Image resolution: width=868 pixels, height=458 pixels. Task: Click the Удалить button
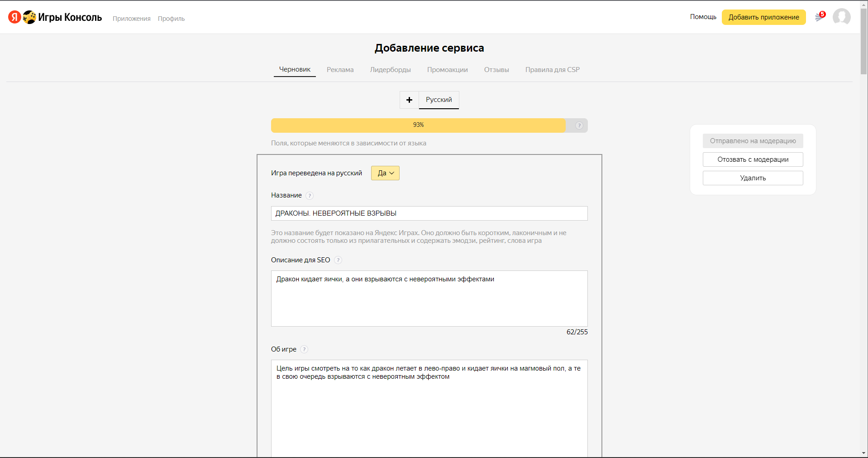[x=753, y=178]
